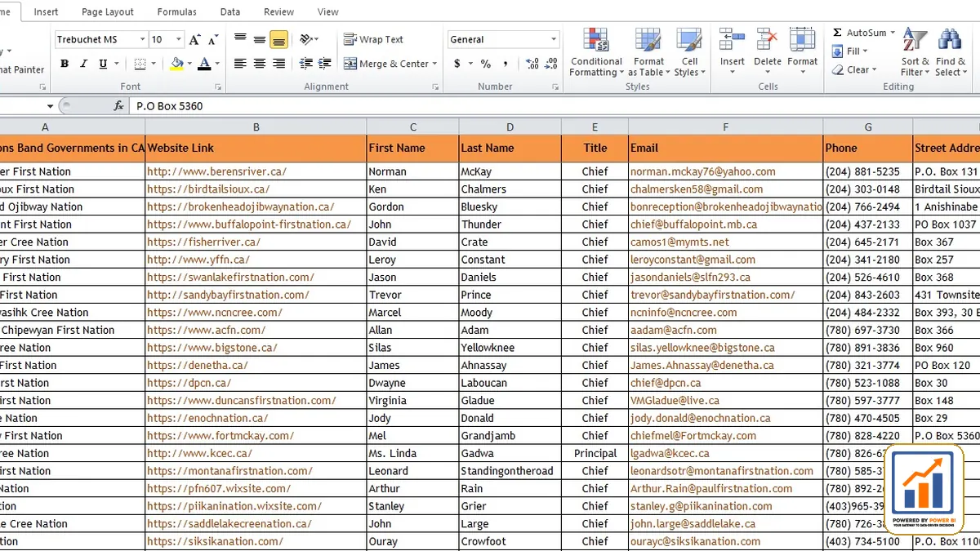Switch to the Data tab
The height and width of the screenshot is (551, 980).
click(230, 12)
